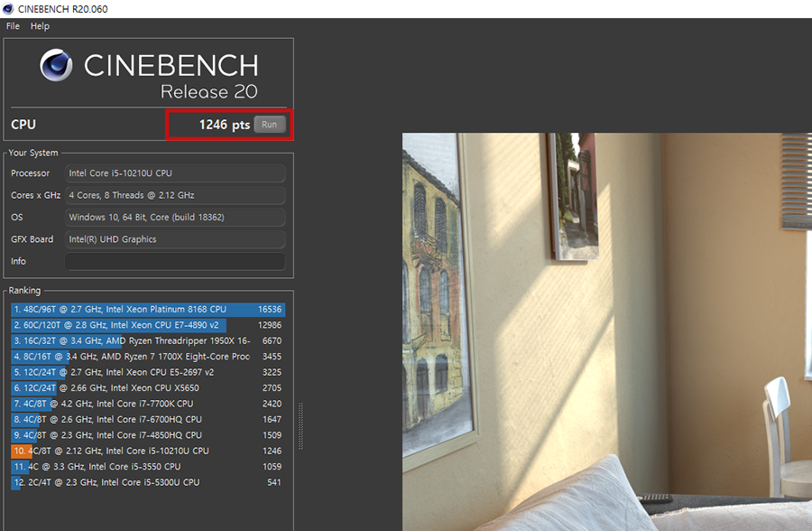Select ranking row Xeon CPU E7-4890 v2
Image resolution: width=812 pixels, height=531 pixels.
[x=148, y=325]
